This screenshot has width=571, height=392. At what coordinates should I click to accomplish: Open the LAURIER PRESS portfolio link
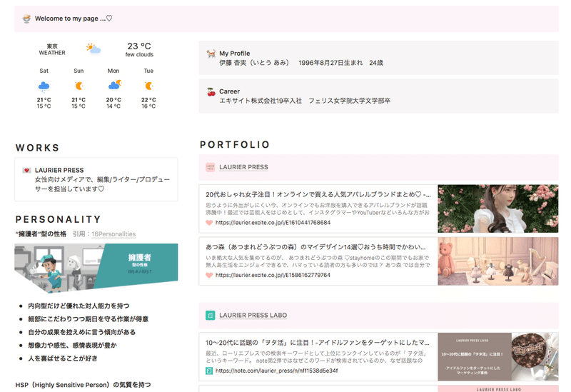coord(243,167)
